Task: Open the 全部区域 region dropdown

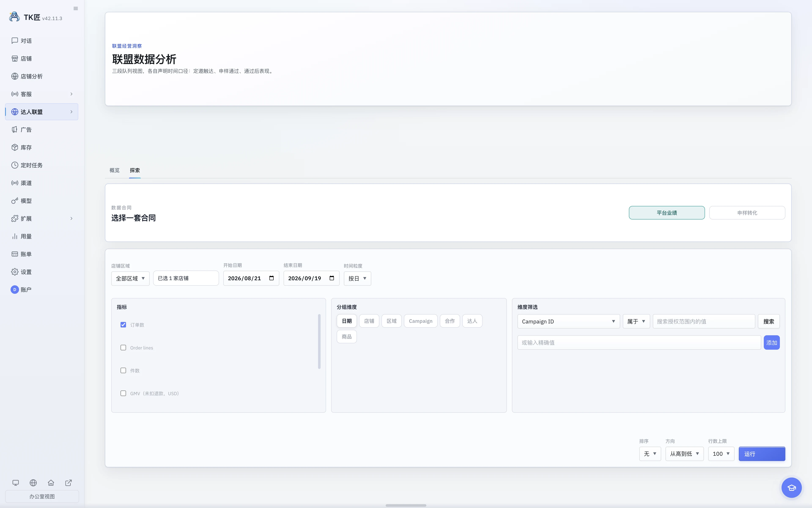Action: click(130, 279)
